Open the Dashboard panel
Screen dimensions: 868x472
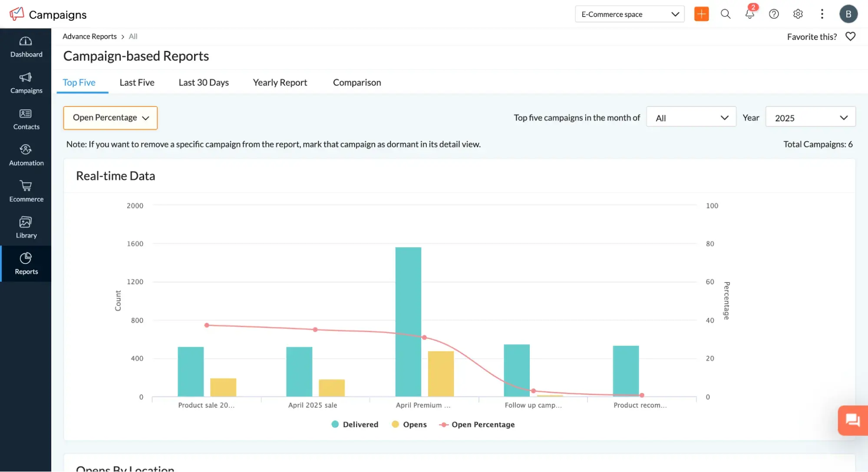[x=26, y=47]
